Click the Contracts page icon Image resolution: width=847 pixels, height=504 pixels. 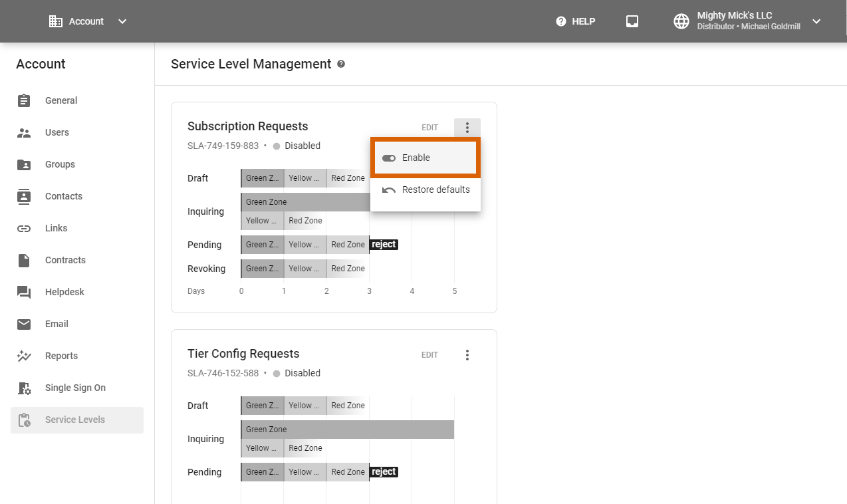pyautogui.click(x=24, y=260)
